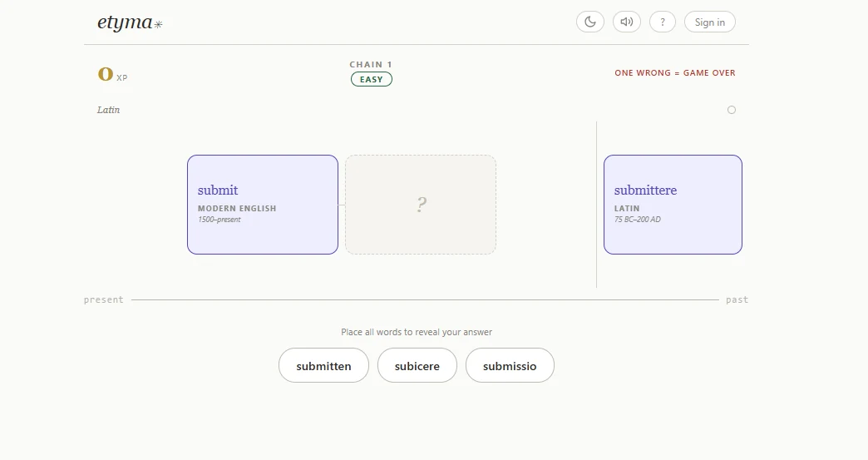Select the subicere word chip
The width and height of the screenshot is (868, 460).
click(417, 365)
